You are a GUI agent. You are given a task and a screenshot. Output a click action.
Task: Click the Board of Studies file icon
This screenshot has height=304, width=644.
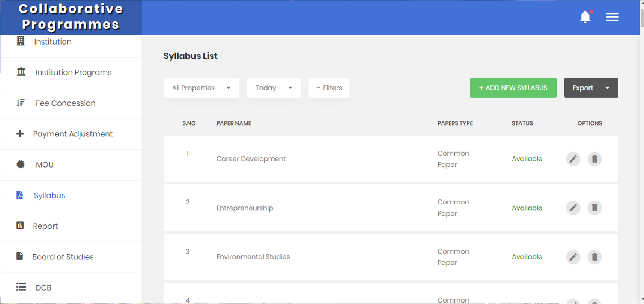click(x=20, y=256)
